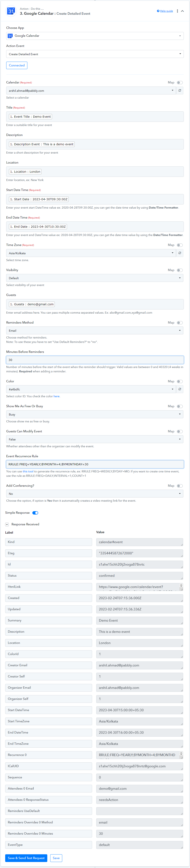This screenshot has height=868, width=190.
Task: Click the Help guide question icon
Action: [x=158, y=11]
